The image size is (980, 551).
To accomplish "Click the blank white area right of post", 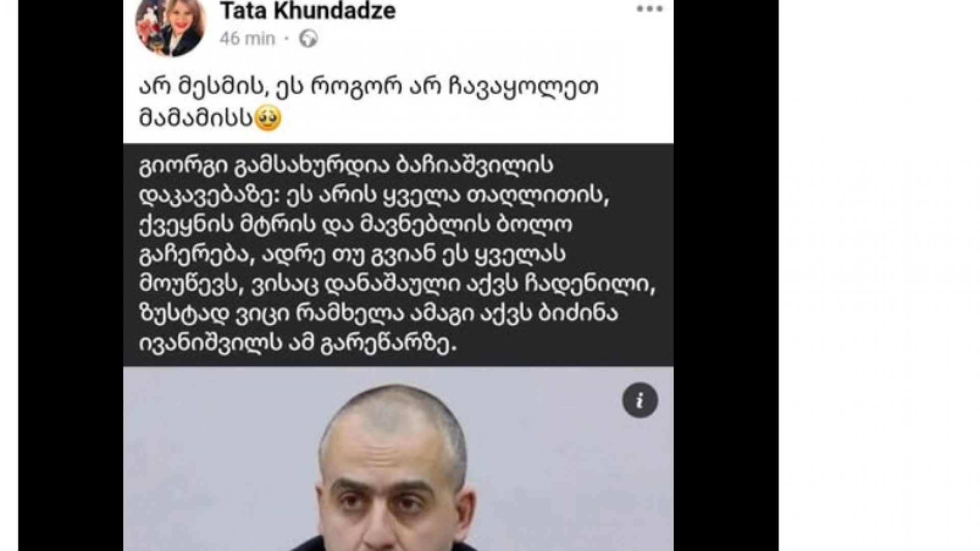I will coord(879,275).
